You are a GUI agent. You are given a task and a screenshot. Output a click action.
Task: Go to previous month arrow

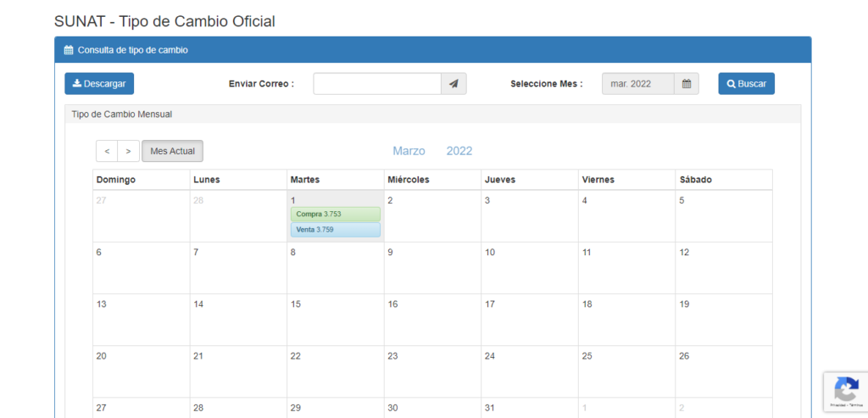coord(107,151)
